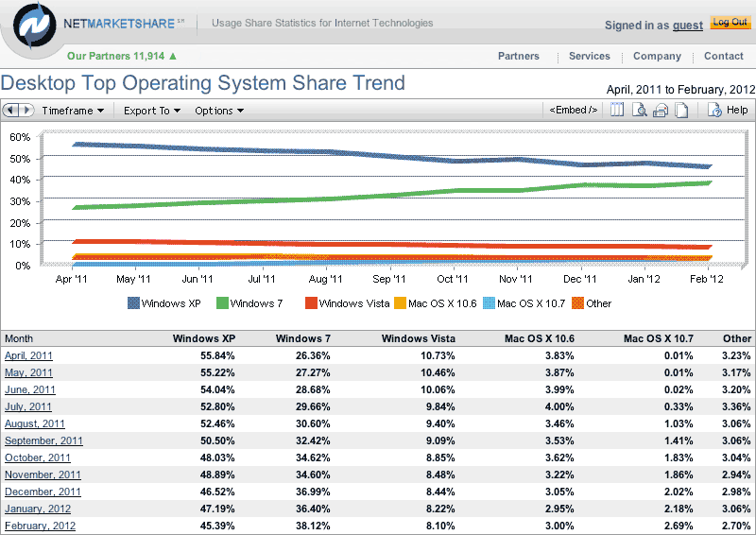756x535 pixels.
Task: Click the Windows Vista column header
Action: pyautogui.click(x=418, y=338)
